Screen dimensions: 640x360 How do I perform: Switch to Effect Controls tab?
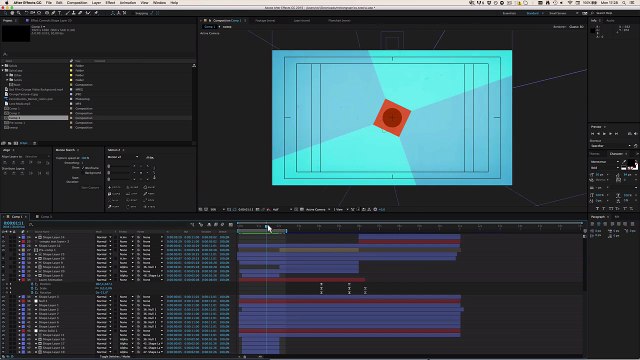point(51,20)
